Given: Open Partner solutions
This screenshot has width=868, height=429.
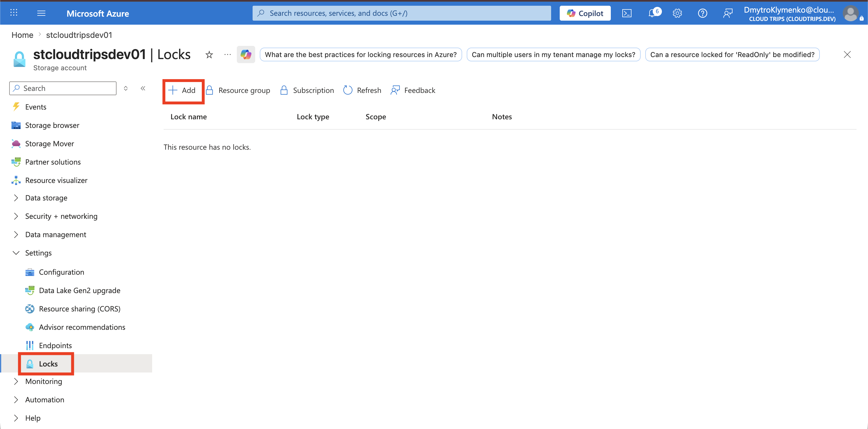Looking at the screenshot, I should tap(53, 162).
